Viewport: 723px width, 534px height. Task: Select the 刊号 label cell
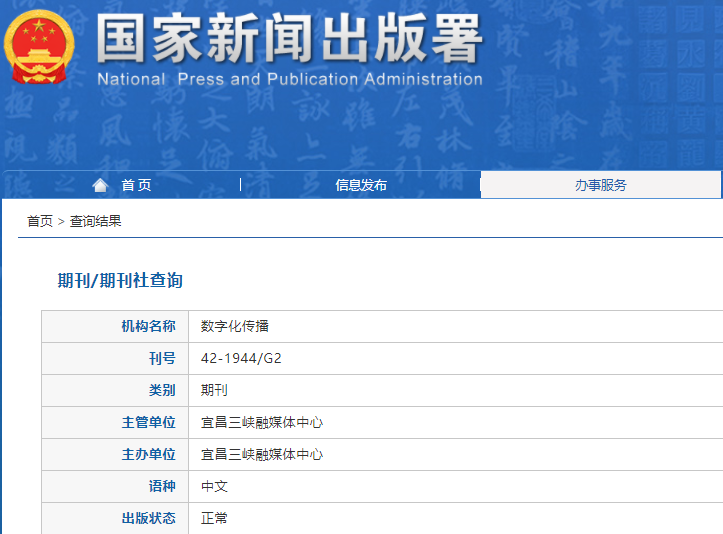(161, 358)
